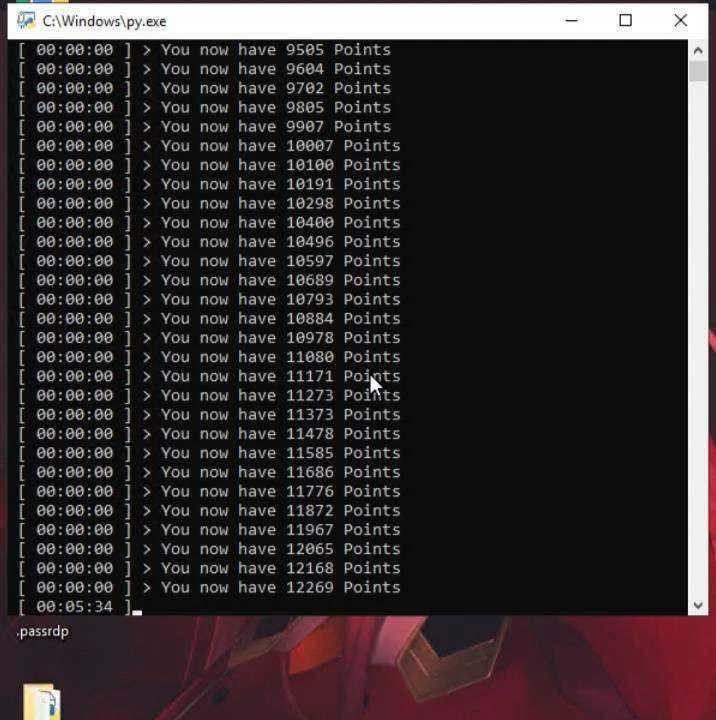The width and height of the screenshot is (716, 720).
Task: Click the line with 11373 Points
Action: pos(209,415)
